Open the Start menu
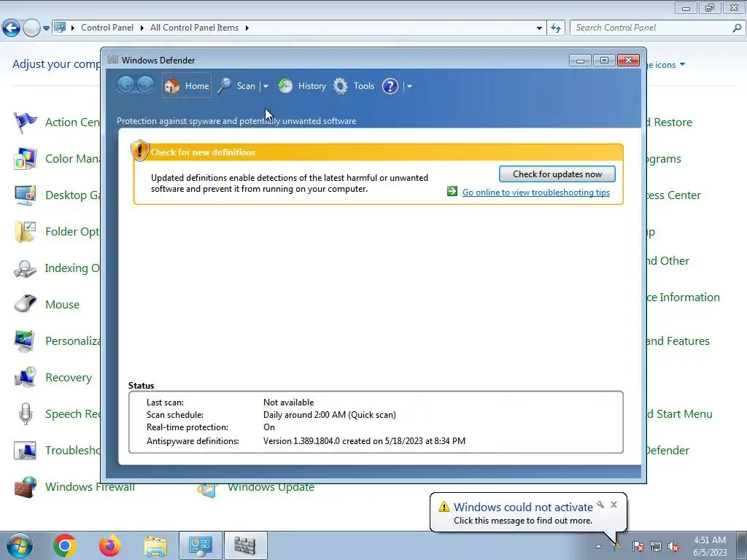The height and width of the screenshot is (560, 747). pos(20,545)
